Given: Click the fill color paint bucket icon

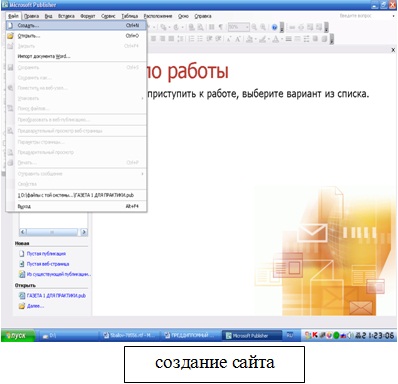Looking at the screenshot, I should [x=249, y=39].
